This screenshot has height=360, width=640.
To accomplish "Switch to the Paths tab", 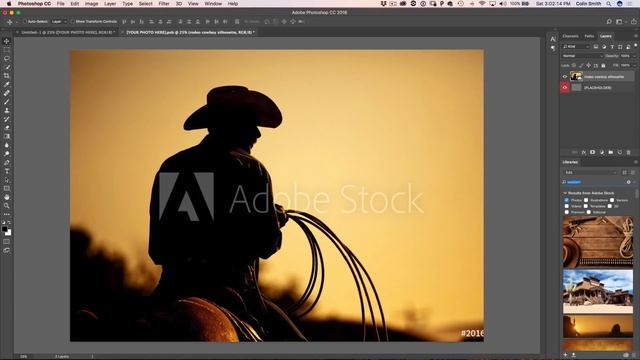I will coord(589,36).
